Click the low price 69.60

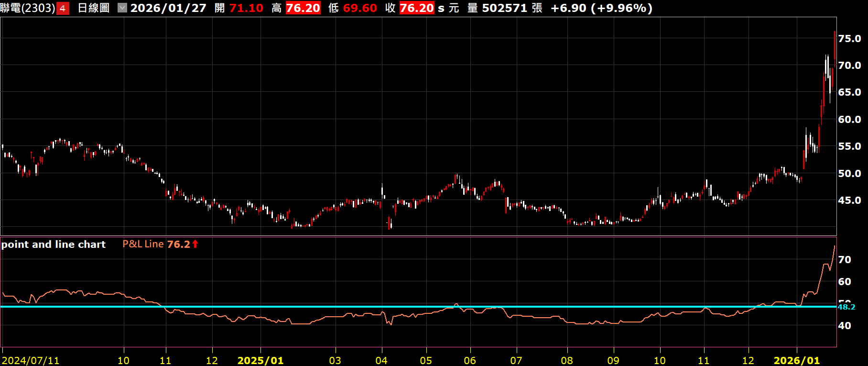click(360, 8)
